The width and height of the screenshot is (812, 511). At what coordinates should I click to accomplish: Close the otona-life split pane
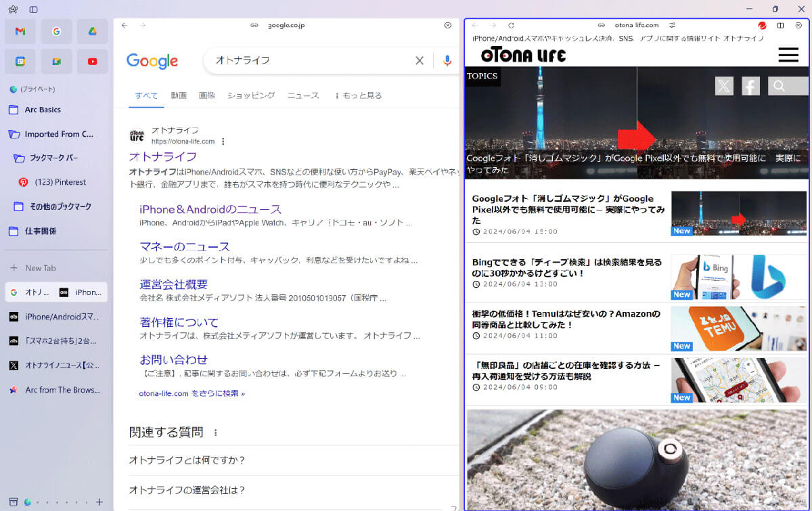(x=798, y=25)
